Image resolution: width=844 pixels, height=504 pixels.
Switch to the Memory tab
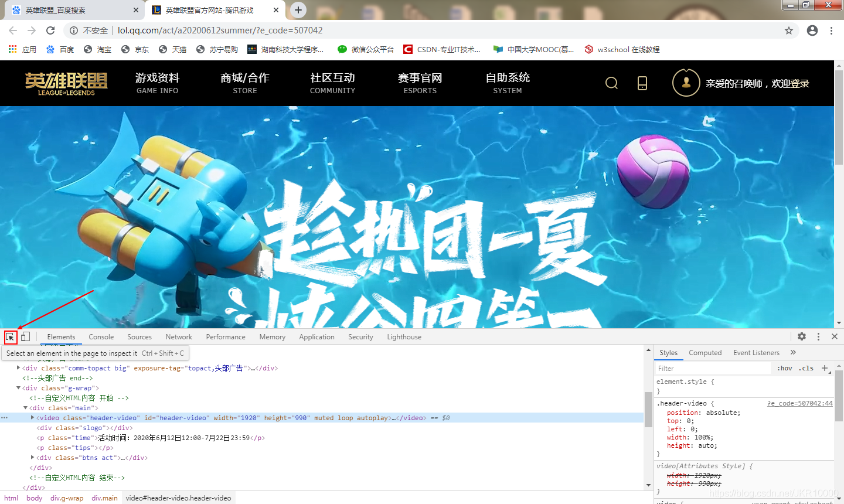pyautogui.click(x=273, y=337)
